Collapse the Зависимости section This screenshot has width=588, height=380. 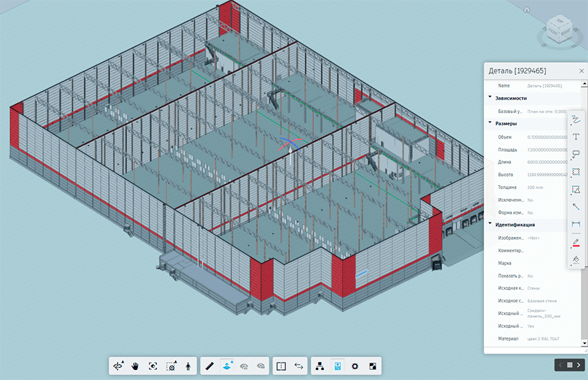click(x=490, y=98)
